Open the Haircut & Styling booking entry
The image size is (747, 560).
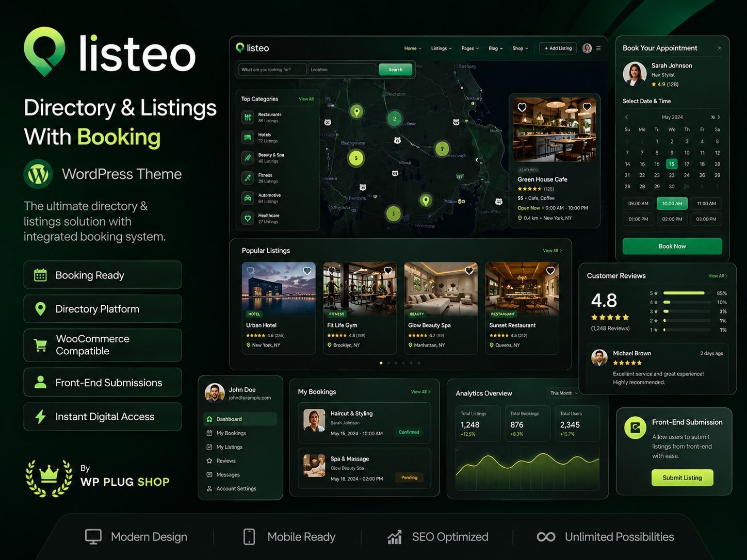(x=364, y=423)
